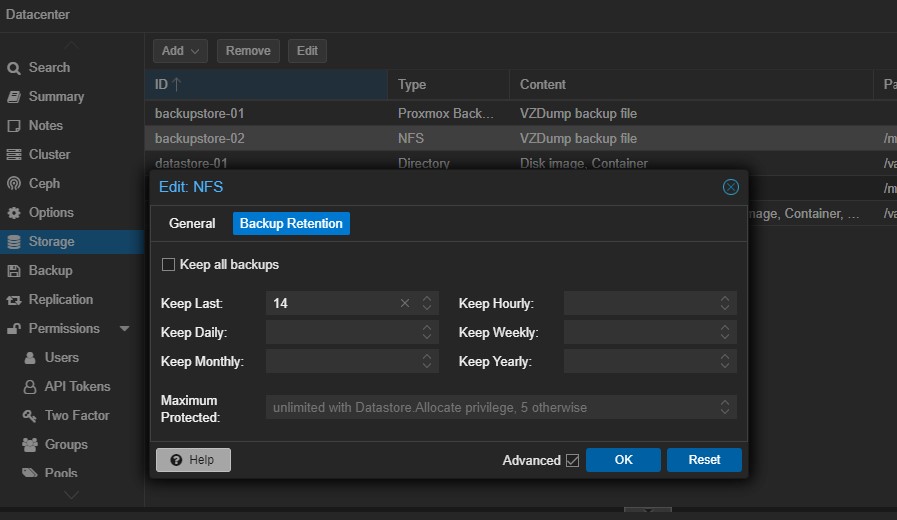
Task: Click the Search magnifier icon in sidebar
Action: coord(14,68)
